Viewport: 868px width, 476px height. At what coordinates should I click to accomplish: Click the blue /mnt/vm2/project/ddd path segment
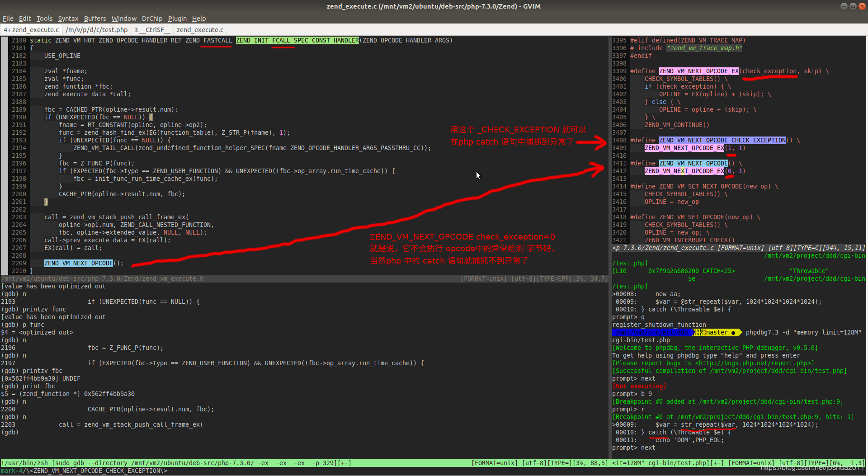(x=651, y=333)
